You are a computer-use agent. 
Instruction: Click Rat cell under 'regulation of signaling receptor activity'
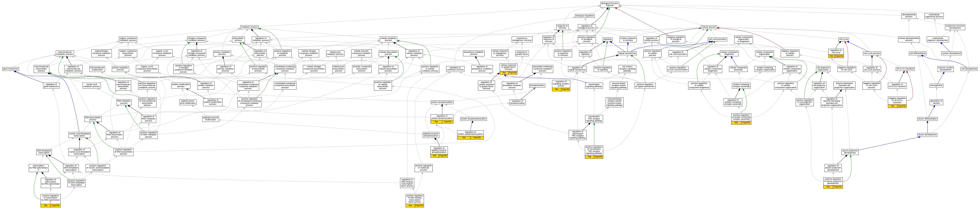[556, 89]
